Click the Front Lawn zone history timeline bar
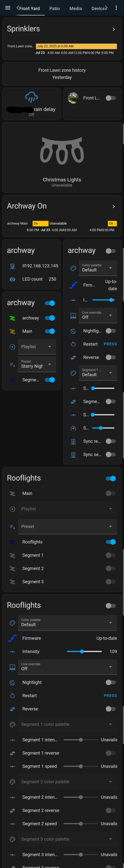The height and width of the screenshot is (868, 124). (76, 46)
